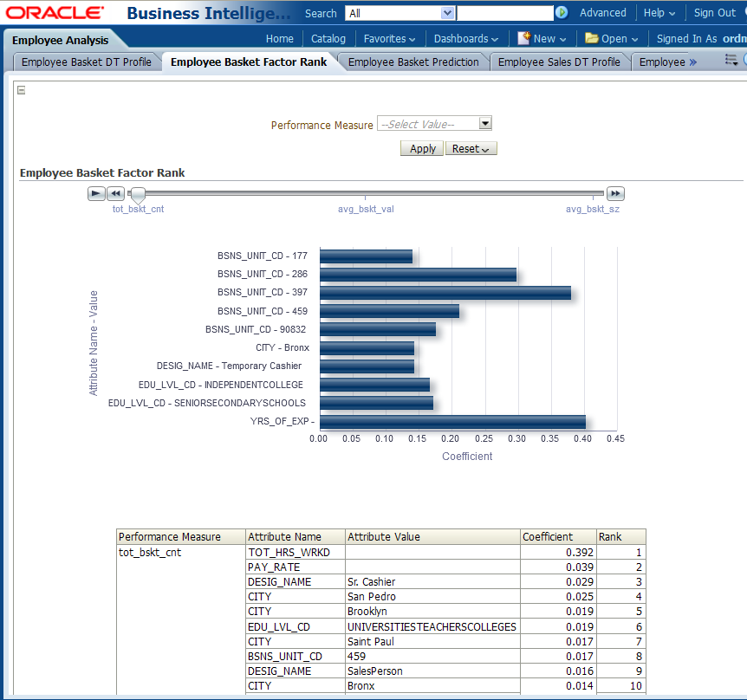Collapse the prompt section with minus box

point(22,90)
